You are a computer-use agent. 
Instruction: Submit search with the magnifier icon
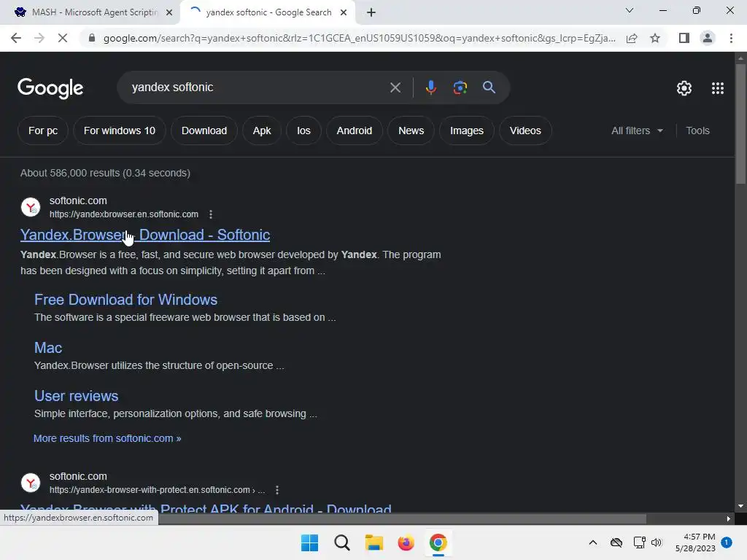pyautogui.click(x=489, y=87)
